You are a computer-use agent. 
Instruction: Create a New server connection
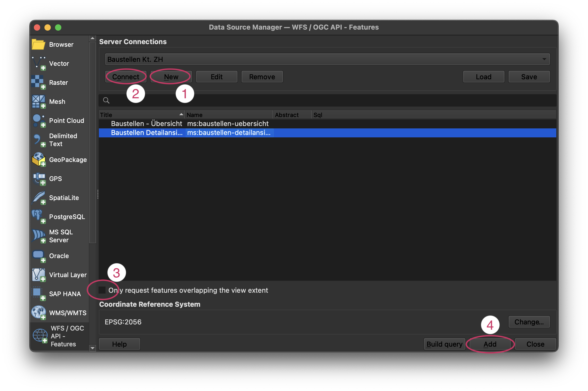coord(171,77)
